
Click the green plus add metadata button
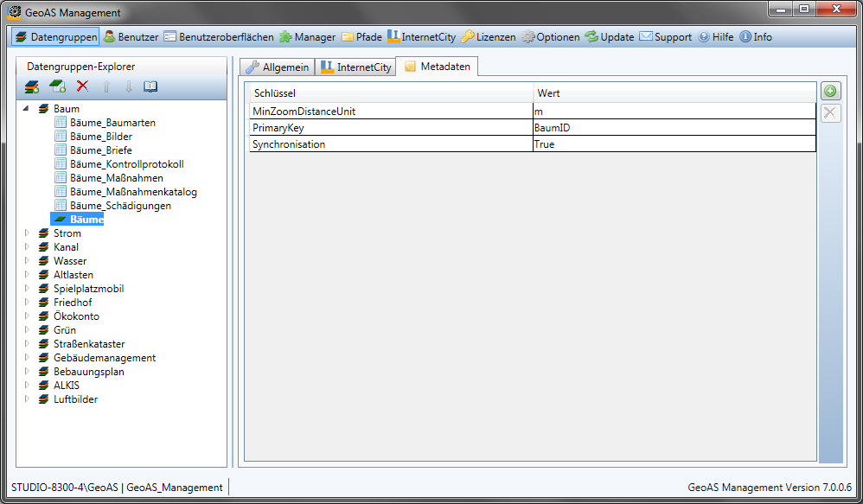pyautogui.click(x=830, y=91)
